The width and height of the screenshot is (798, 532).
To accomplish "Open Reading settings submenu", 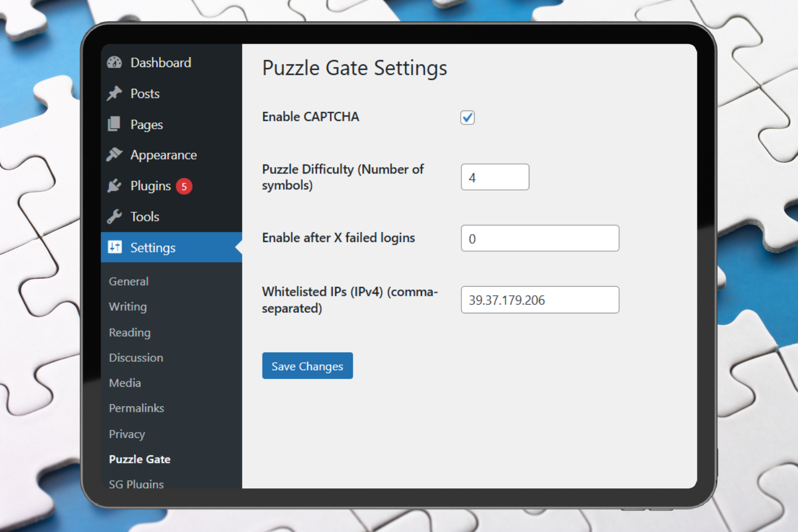I will (130, 332).
